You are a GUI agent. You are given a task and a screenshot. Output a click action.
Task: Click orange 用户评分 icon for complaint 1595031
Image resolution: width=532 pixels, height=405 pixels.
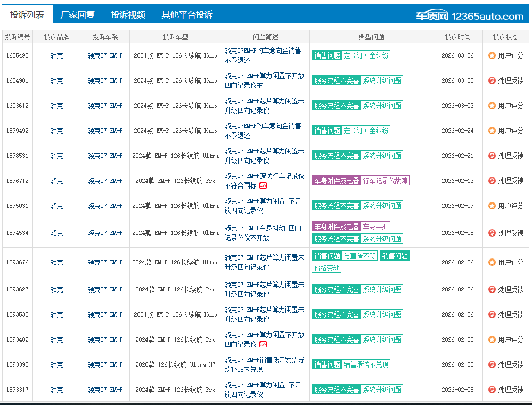click(492, 206)
